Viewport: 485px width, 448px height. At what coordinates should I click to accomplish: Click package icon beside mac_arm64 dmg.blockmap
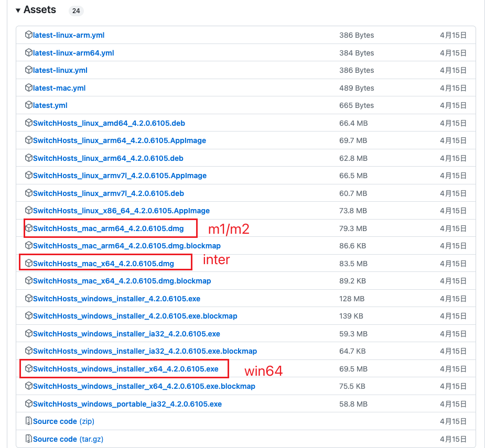point(28,245)
